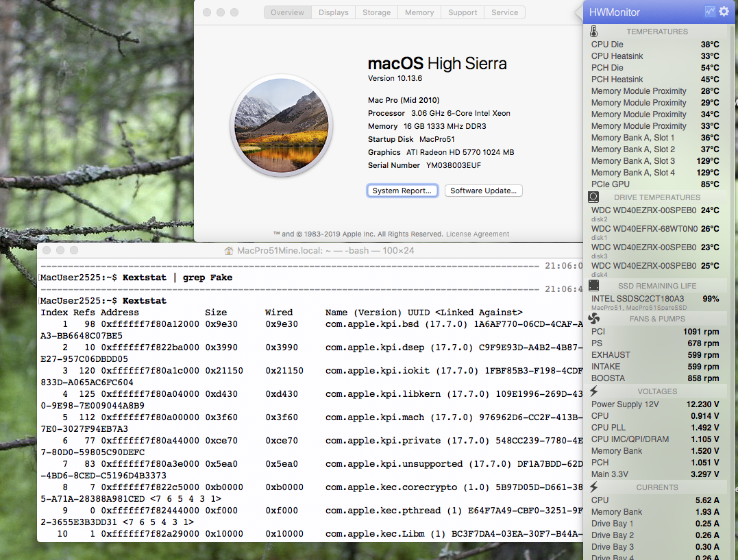Click the thermometer icon beside TEMPERATURES
The height and width of the screenshot is (560, 738).
tap(594, 32)
